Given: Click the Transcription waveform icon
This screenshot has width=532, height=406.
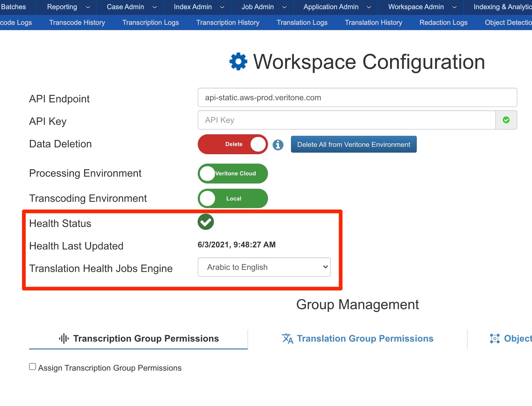Looking at the screenshot, I should (x=64, y=339).
